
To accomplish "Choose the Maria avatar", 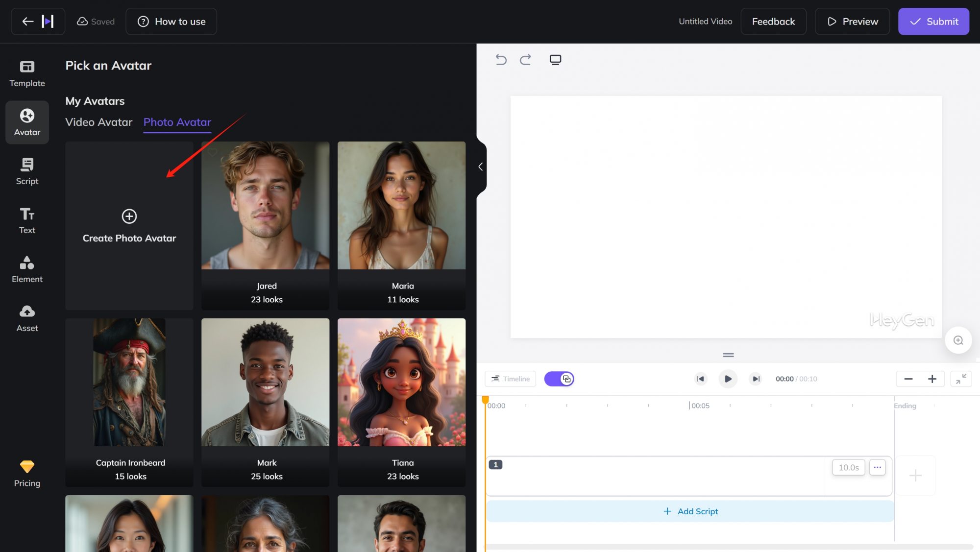I will [402, 226].
